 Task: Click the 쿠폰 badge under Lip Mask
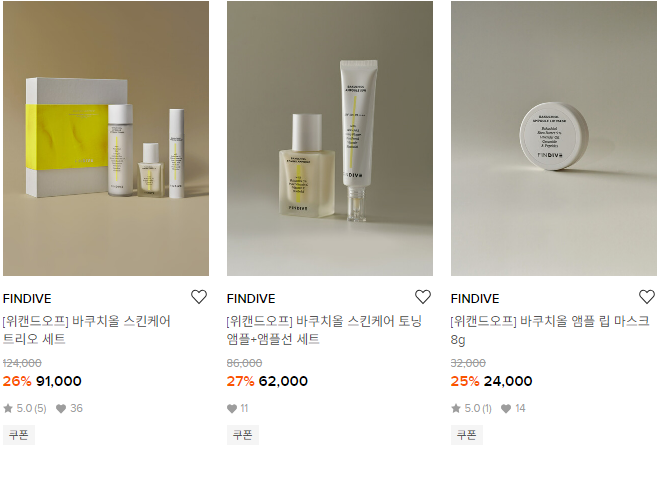click(467, 435)
